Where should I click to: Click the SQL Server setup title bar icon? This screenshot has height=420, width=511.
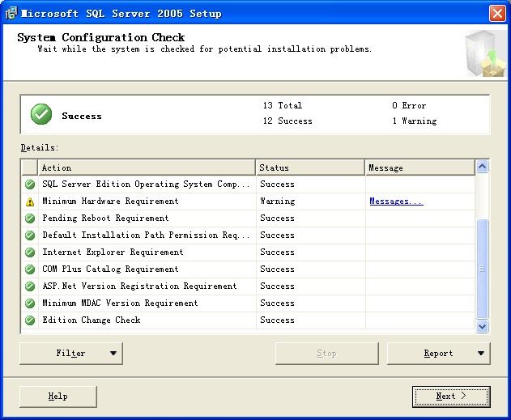coord(11,14)
